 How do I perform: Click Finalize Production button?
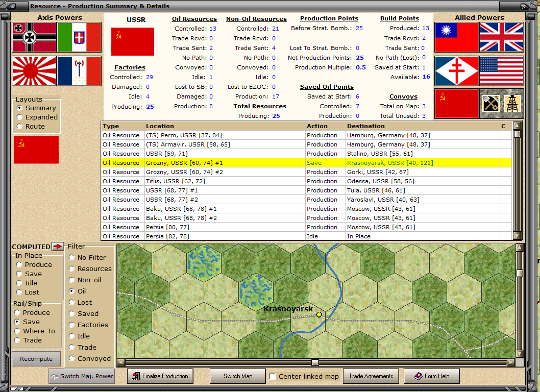pyautogui.click(x=160, y=376)
